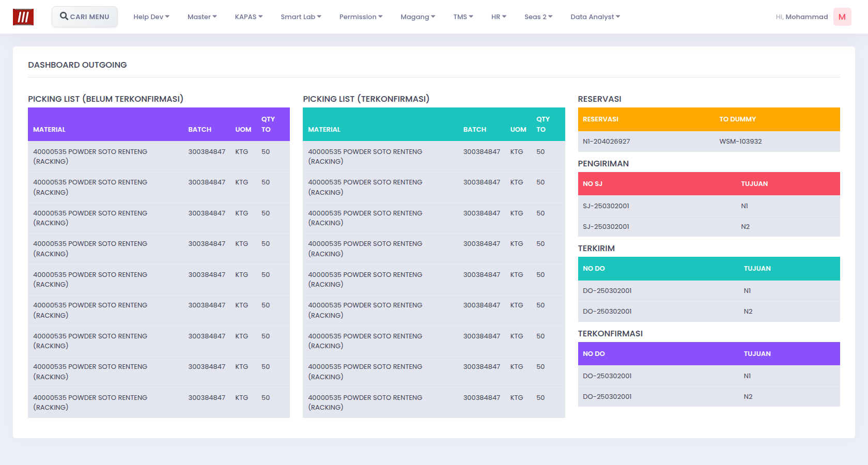868x465 pixels.
Task: Open the Seas 2 menu
Action: click(538, 17)
